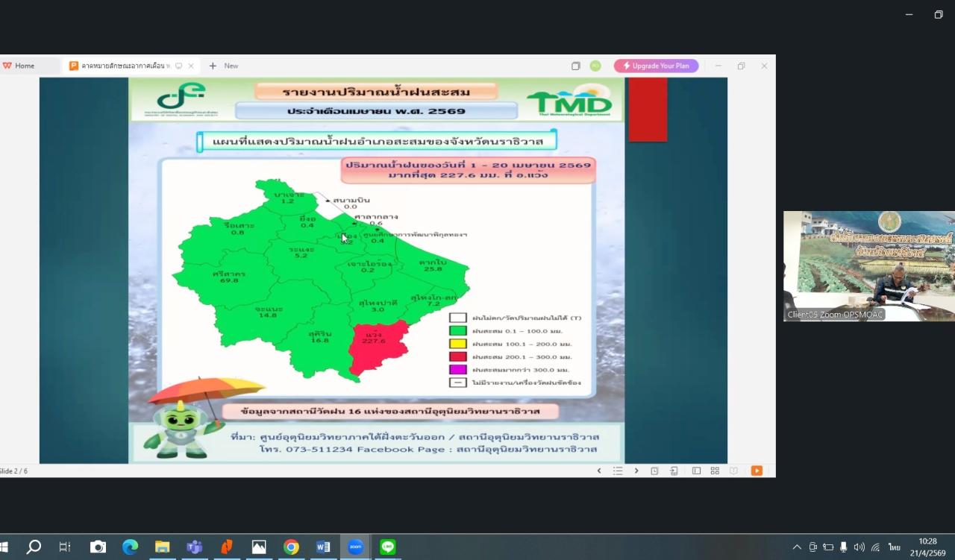This screenshot has height=560, width=955.
Task: Switch to normal view layout icon
Action: point(696,471)
